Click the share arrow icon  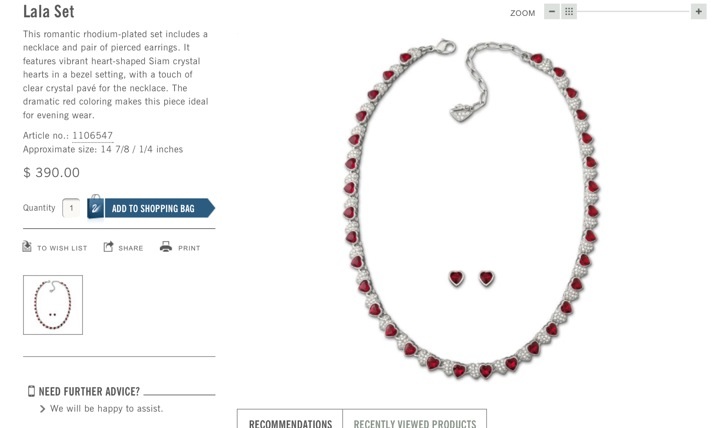click(108, 247)
